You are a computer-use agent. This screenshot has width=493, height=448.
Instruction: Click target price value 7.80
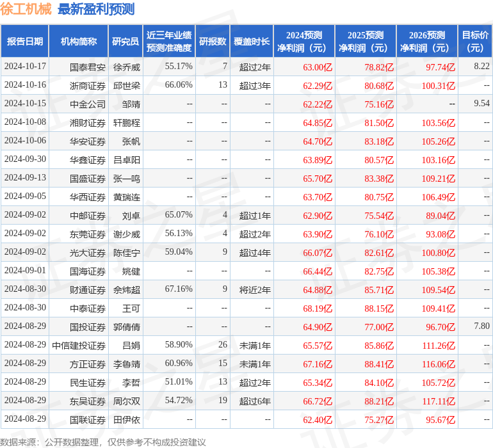click(x=481, y=326)
